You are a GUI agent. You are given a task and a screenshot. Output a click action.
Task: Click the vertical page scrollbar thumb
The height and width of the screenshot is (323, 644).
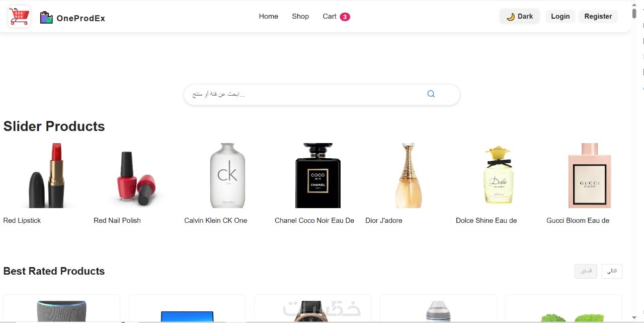pos(634,13)
